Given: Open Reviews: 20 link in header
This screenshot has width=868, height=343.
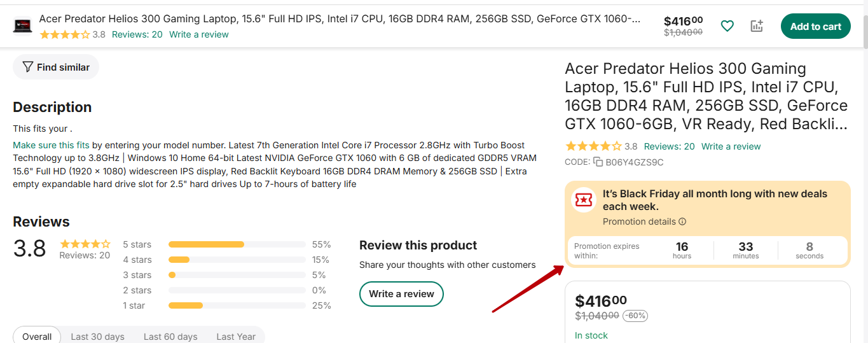Looking at the screenshot, I should 137,34.
